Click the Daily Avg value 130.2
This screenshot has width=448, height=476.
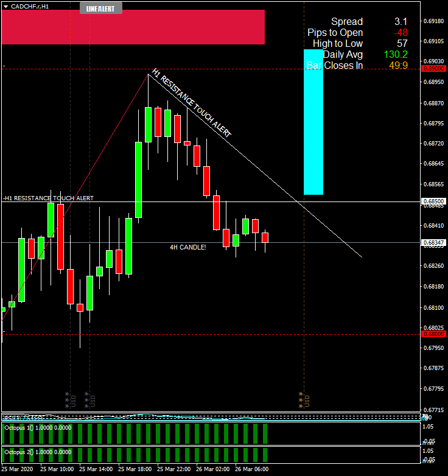pos(396,54)
